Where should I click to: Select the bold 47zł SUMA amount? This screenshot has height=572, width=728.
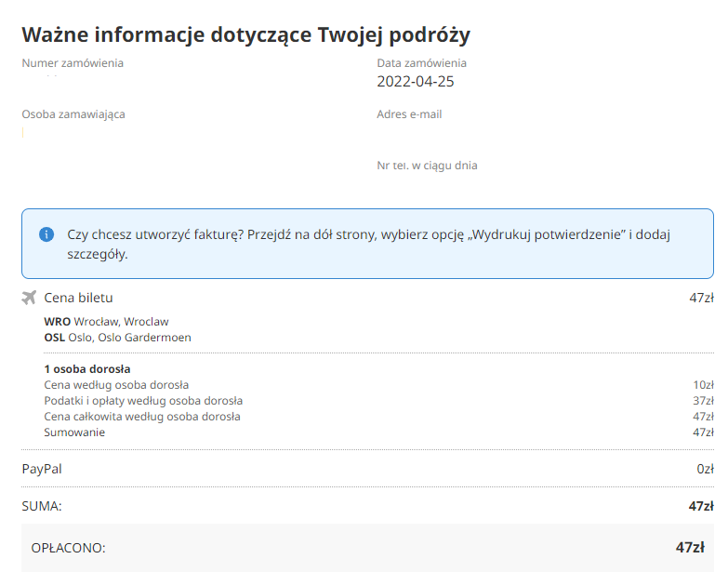tap(701, 506)
